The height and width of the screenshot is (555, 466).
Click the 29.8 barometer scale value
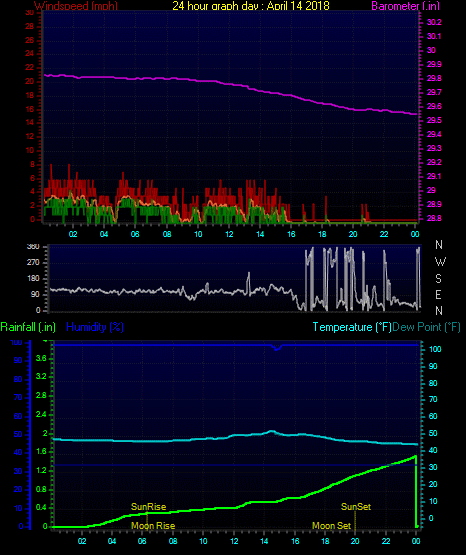434,78
